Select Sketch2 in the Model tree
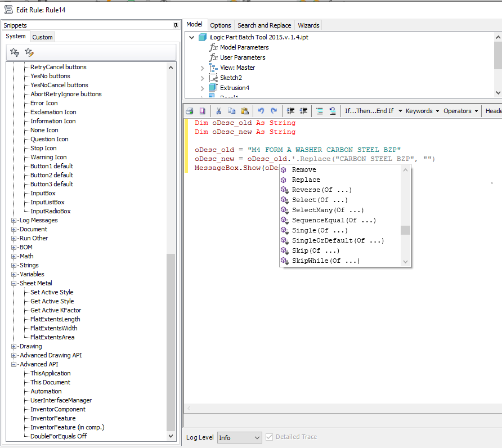 tap(231, 77)
